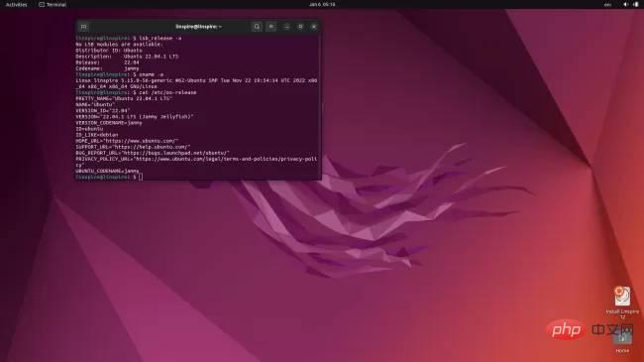
Task: Open the volume icon in system tray
Action: (x=625, y=5)
